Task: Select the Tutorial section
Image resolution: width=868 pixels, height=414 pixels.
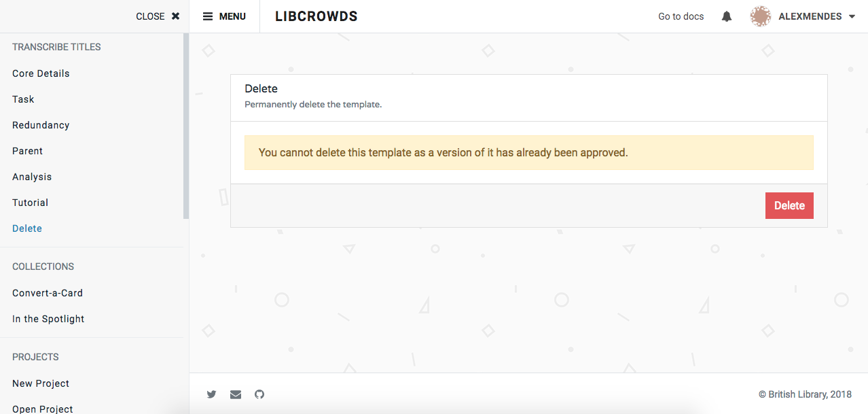Action: tap(30, 202)
